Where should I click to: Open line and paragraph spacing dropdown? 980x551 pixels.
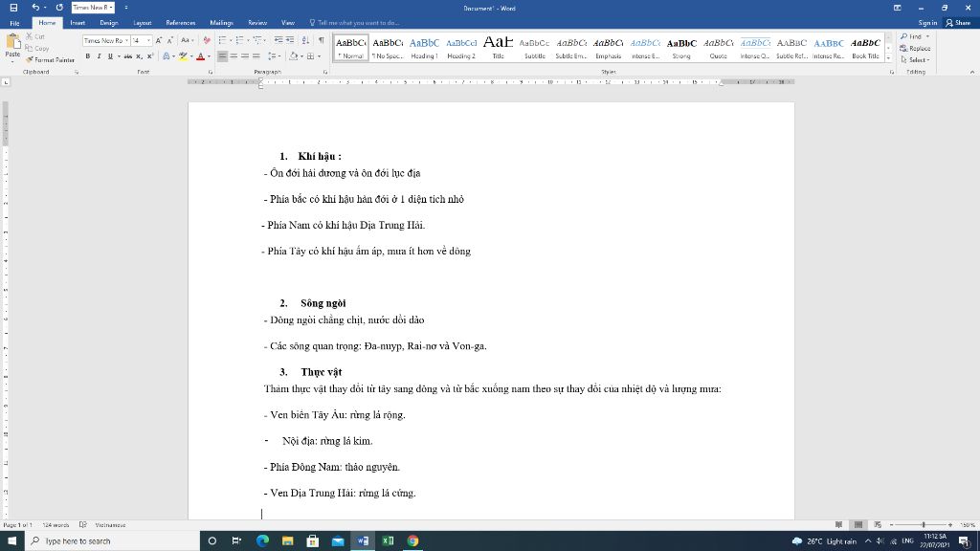[x=274, y=56]
